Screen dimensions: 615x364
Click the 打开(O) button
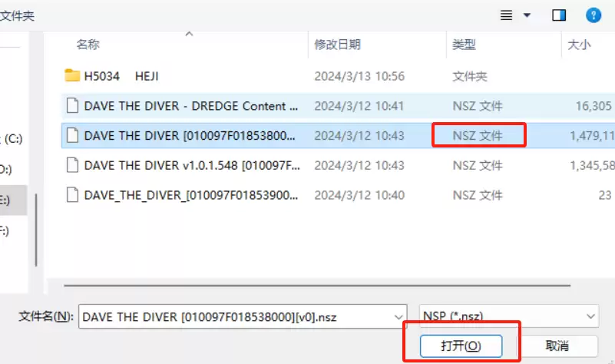click(461, 346)
